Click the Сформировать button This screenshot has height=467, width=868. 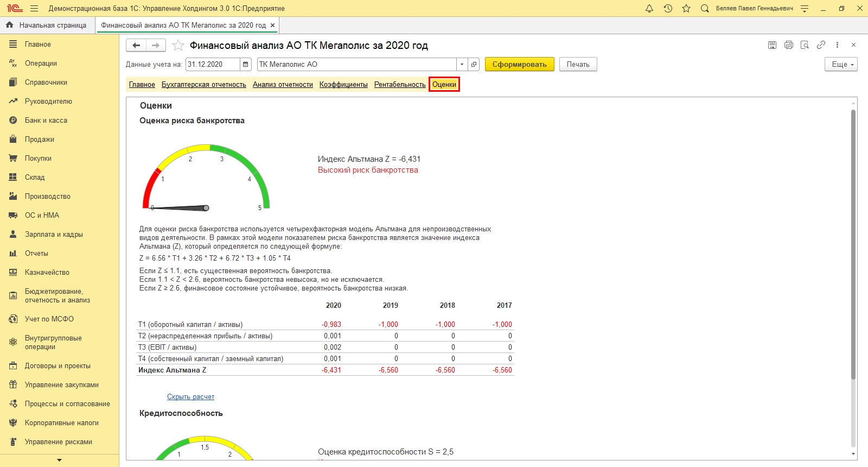(x=519, y=64)
